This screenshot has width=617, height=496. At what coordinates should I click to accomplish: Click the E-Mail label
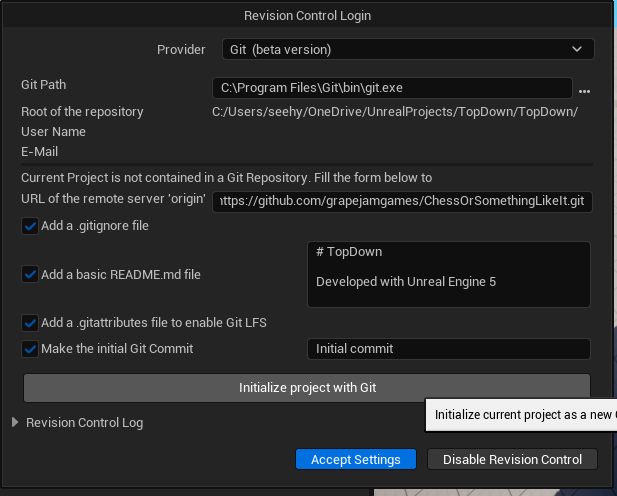pyautogui.click(x=40, y=152)
